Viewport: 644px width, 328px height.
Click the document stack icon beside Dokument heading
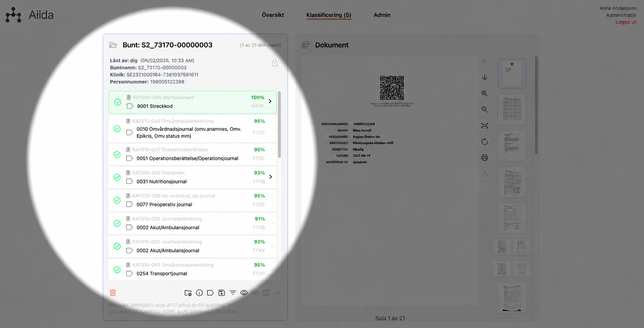coord(305,45)
